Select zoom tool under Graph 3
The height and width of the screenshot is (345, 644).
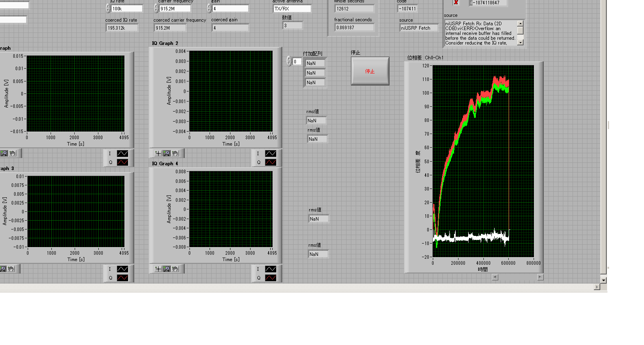tap(3, 269)
